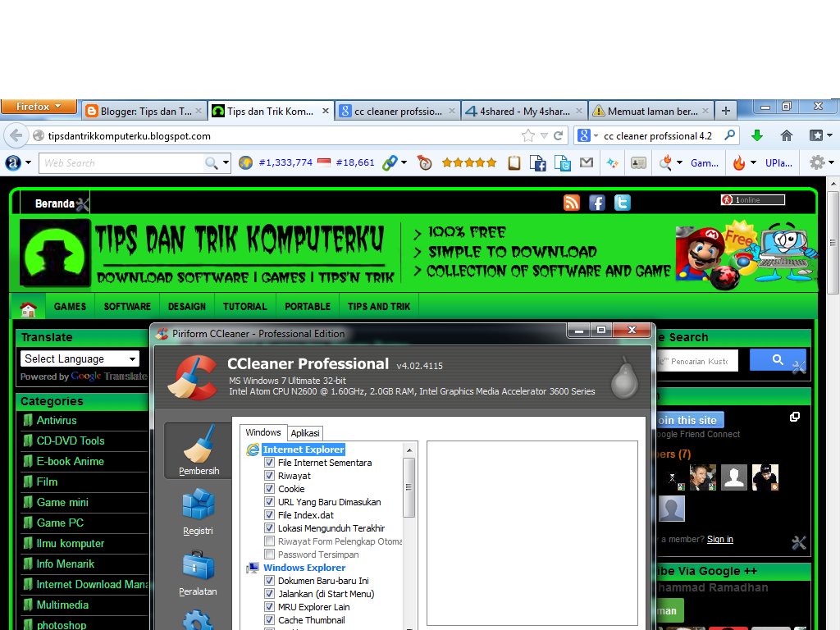The image size is (840, 630).
Task: Click the Web Search toolbar input field
Action: (122, 163)
